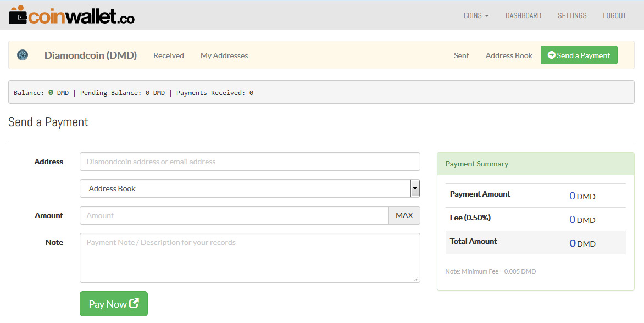Open the My Addresses tab
The width and height of the screenshot is (644, 323).
pos(224,55)
